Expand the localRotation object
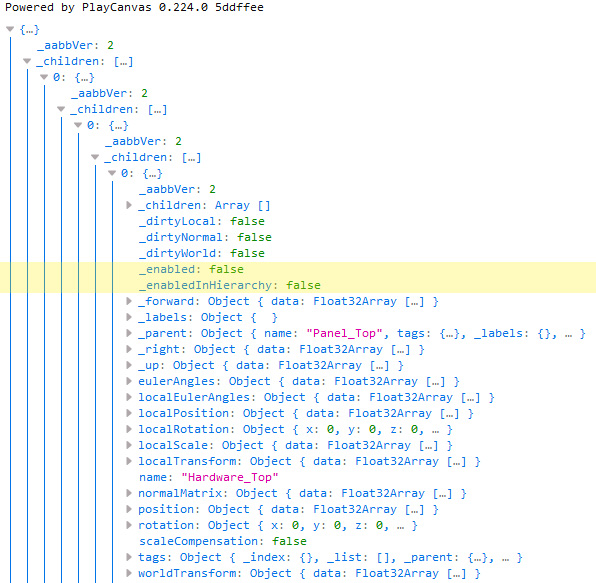 [x=129, y=429]
